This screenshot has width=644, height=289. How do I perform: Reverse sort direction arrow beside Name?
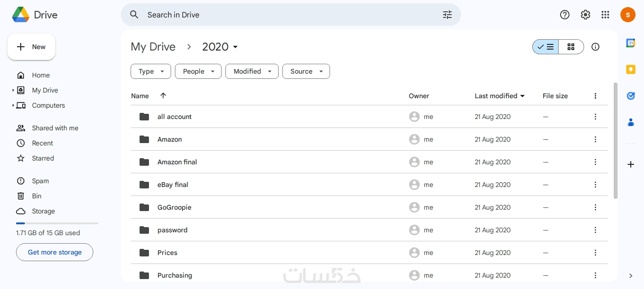coord(163,95)
